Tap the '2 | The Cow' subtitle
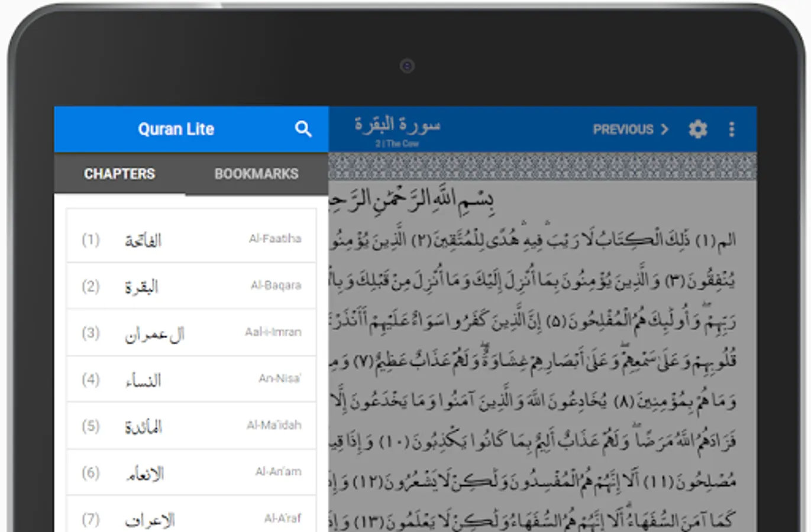This screenshot has width=811, height=532. coord(397,144)
